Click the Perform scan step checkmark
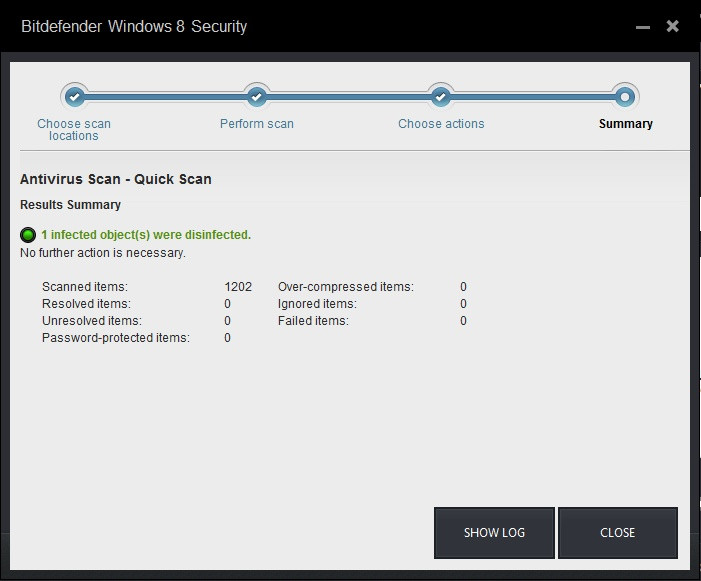 pyautogui.click(x=257, y=97)
